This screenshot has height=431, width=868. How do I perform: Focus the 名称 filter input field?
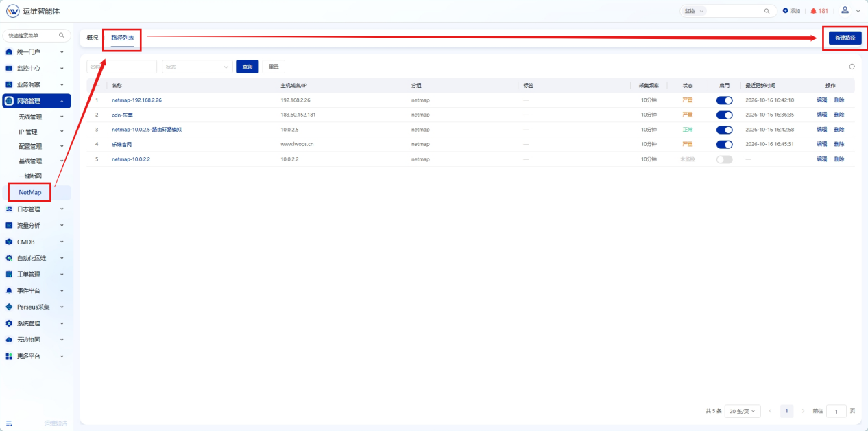(x=122, y=67)
